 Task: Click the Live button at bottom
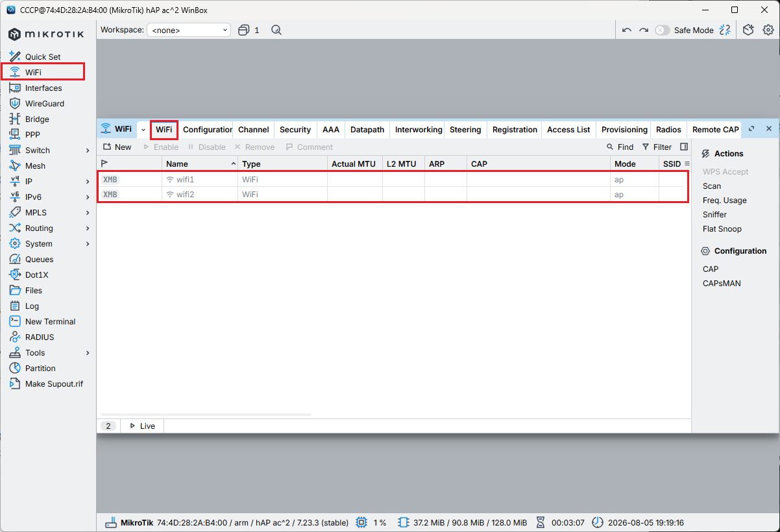tap(142, 426)
